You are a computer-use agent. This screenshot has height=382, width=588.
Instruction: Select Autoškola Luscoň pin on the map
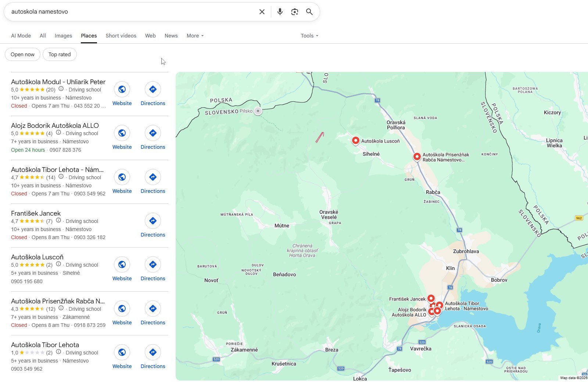[355, 141]
